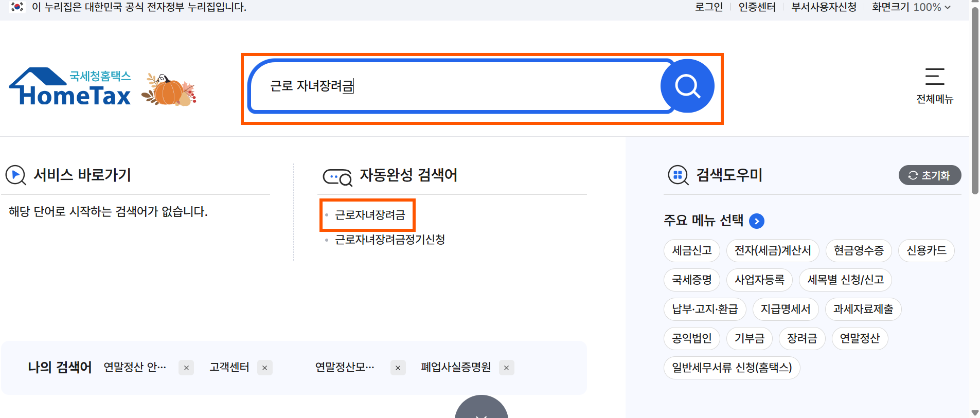Screen dimensions: 980x418
Task: Remove 폐업사실증명원 from my searches
Action: (506, 368)
